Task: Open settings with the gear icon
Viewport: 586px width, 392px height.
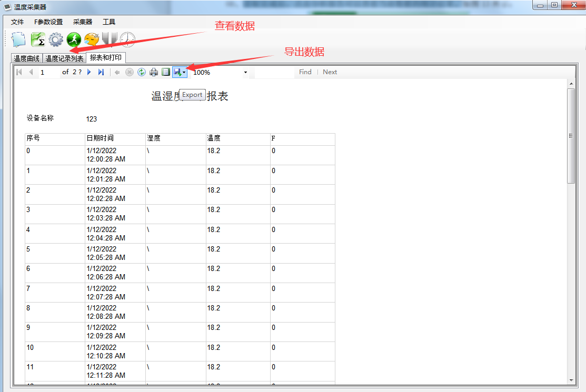Action: [56, 39]
